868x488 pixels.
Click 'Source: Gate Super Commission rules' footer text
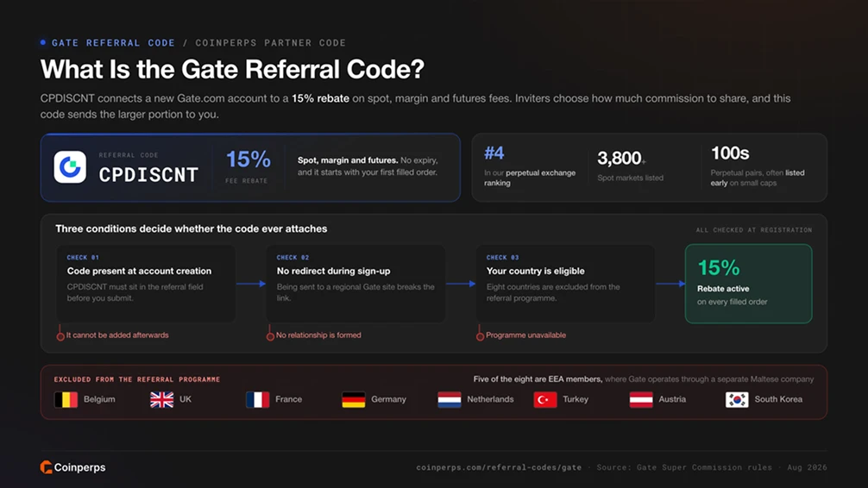pos(684,467)
